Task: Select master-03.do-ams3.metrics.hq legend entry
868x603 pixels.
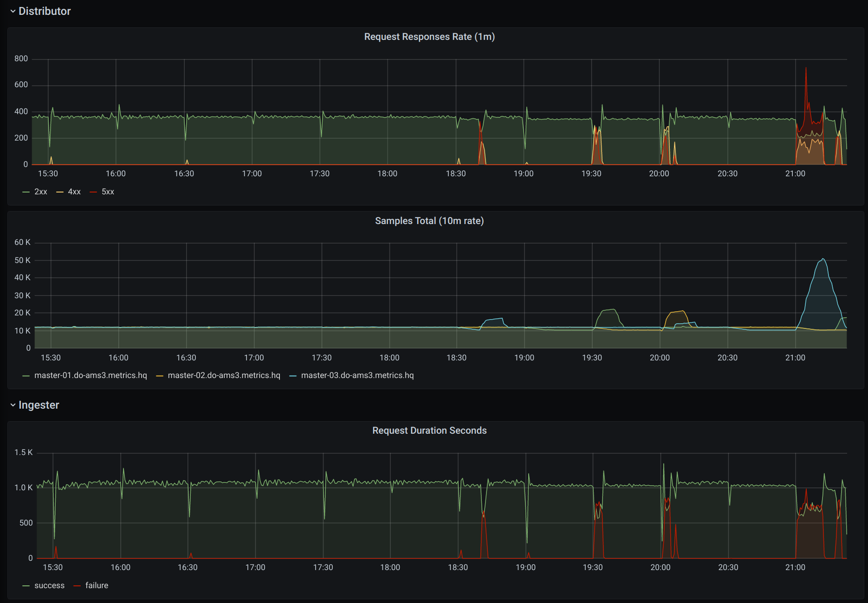Action: point(357,375)
